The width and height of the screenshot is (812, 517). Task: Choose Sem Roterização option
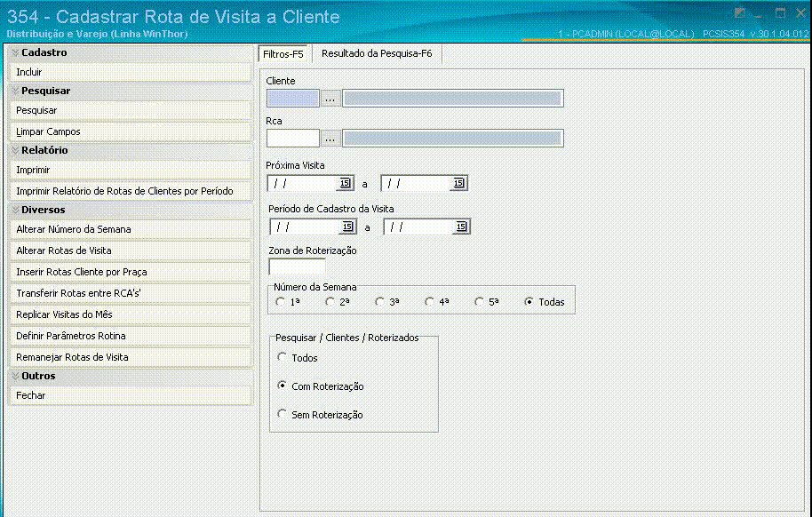[x=282, y=413]
